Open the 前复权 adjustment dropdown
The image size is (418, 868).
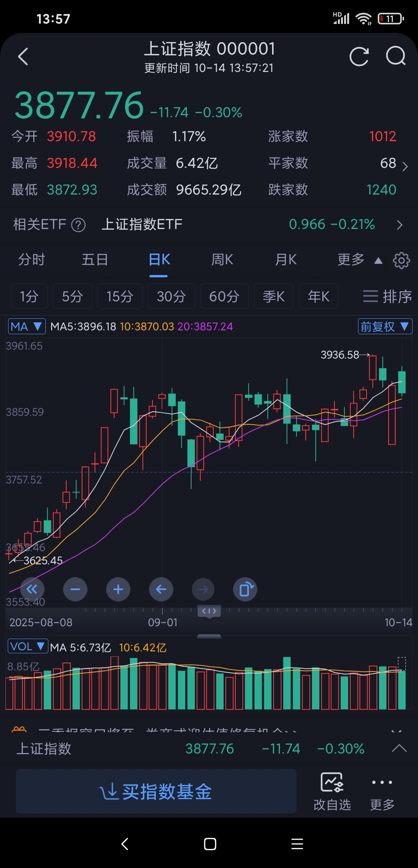click(x=385, y=326)
